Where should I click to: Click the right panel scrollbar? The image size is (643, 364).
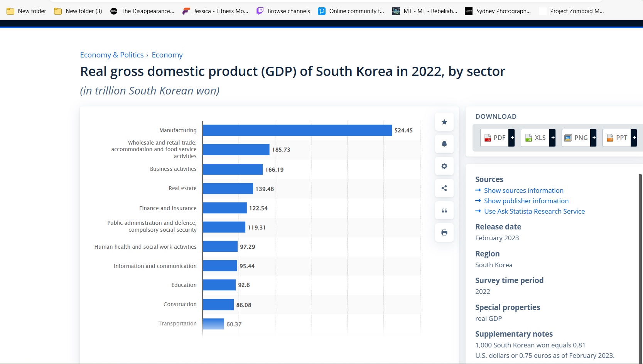(x=641, y=268)
